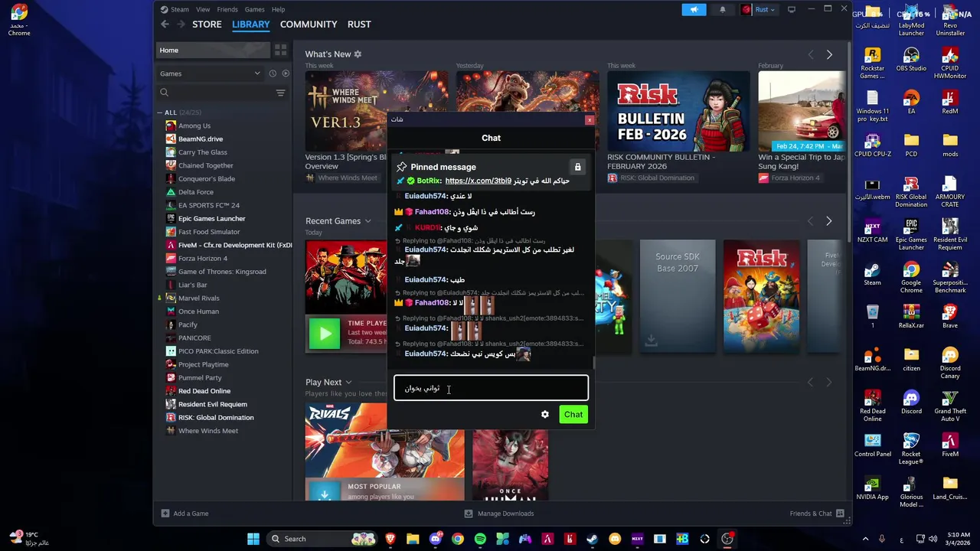Select Home in library sidebar
The height and width of the screenshot is (551, 980).
[213, 50]
